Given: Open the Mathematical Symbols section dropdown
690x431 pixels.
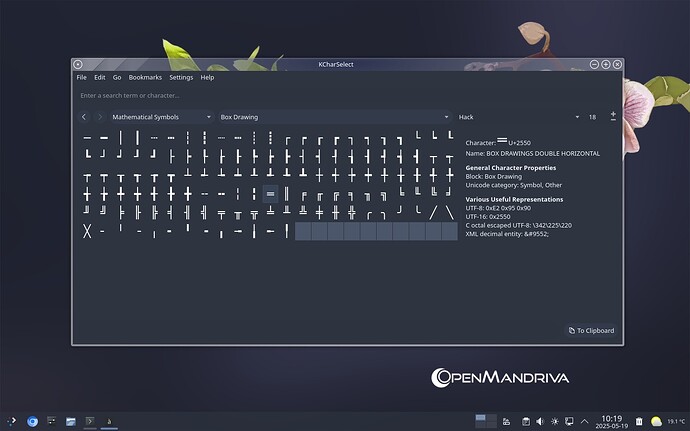Looking at the screenshot, I should click(x=161, y=117).
